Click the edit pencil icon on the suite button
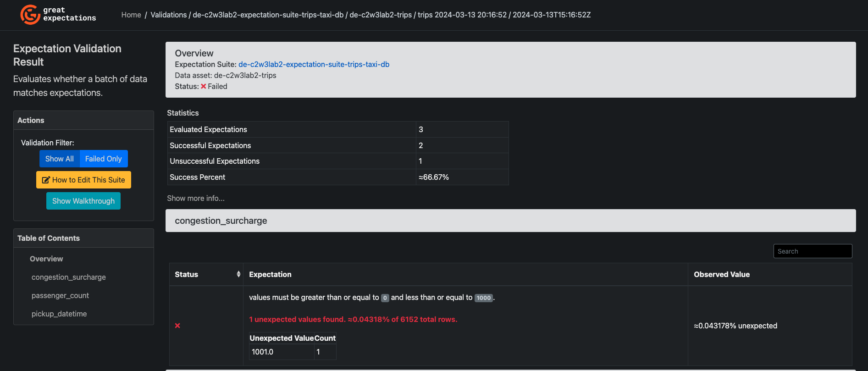 46,180
